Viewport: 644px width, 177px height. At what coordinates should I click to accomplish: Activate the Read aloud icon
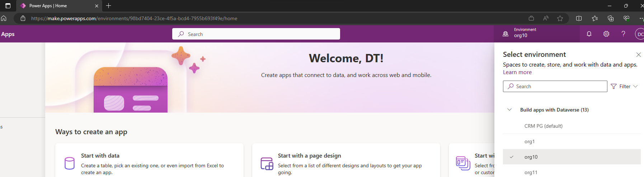coord(546,18)
